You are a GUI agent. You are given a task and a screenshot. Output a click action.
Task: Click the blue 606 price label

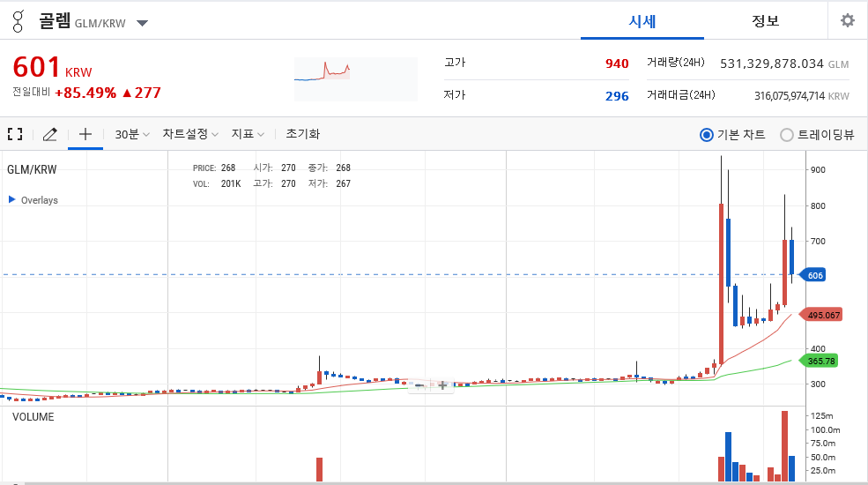click(814, 275)
